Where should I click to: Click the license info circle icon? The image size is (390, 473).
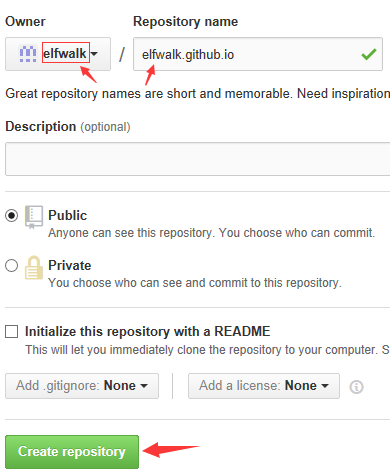click(356, 387)
